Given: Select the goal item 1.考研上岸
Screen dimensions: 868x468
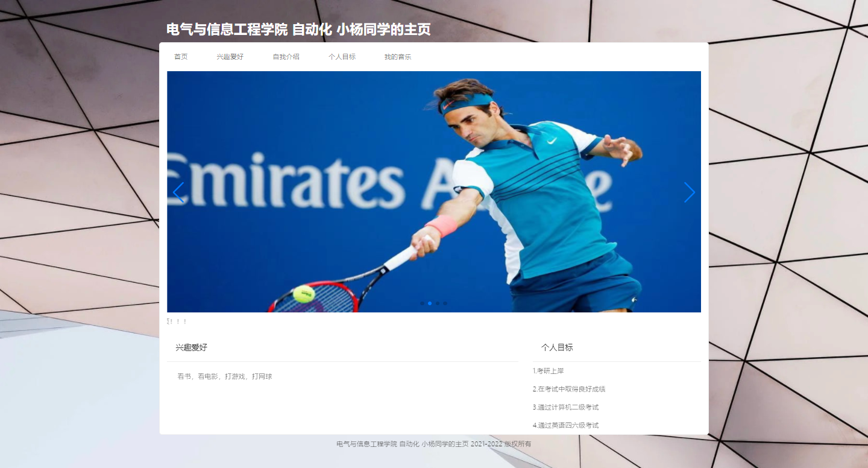Looking at the screenshot, I should 549,371.
